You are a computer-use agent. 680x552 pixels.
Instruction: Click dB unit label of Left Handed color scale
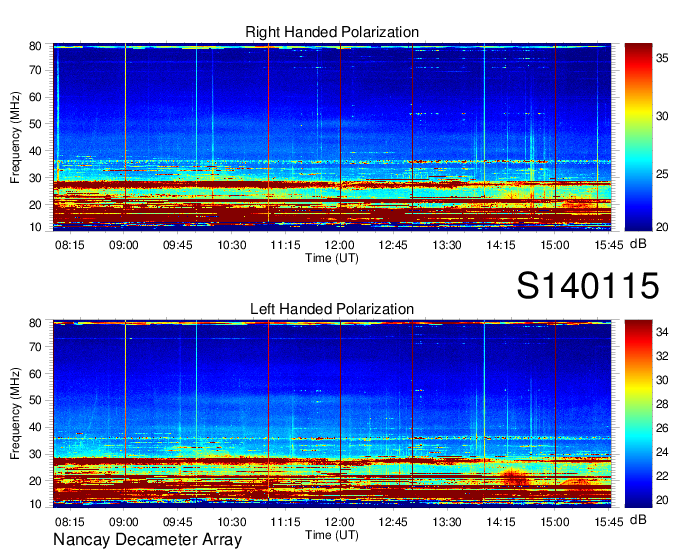638,520
